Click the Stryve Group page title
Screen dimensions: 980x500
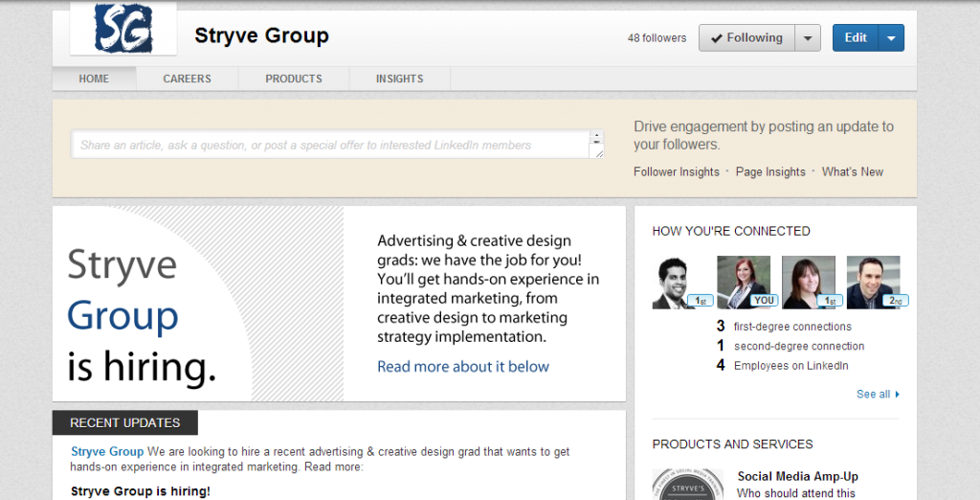point(261,35)
